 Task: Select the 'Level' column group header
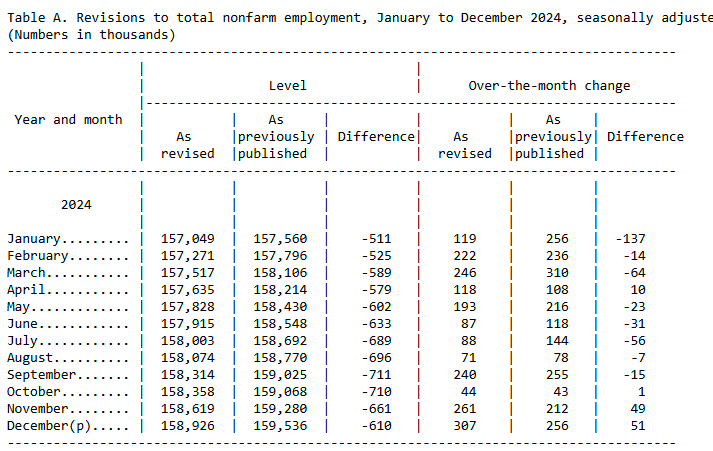point(287,86)
